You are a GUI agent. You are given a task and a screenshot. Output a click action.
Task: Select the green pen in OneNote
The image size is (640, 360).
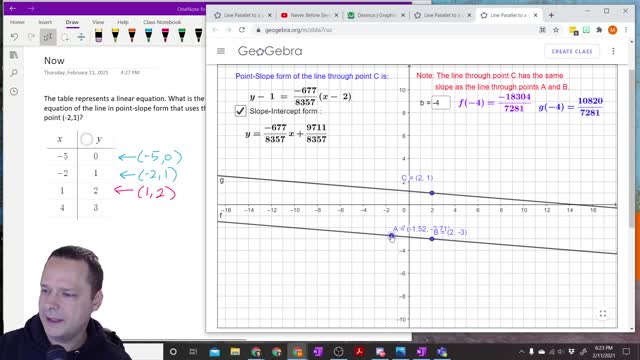click(182, 36)
